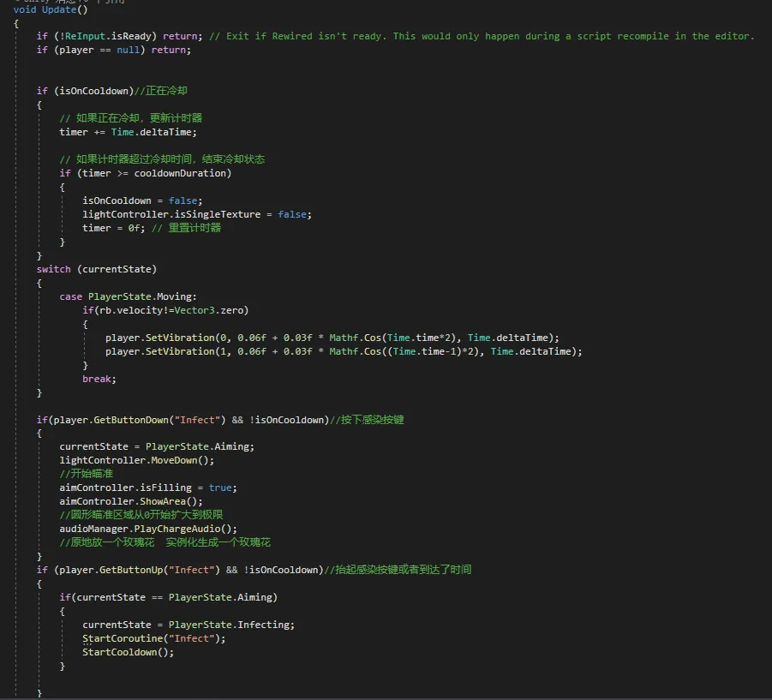The image size is (772, 700).
Task: Click 'timer = 0f;' reset line
Action: pos(114,229)
